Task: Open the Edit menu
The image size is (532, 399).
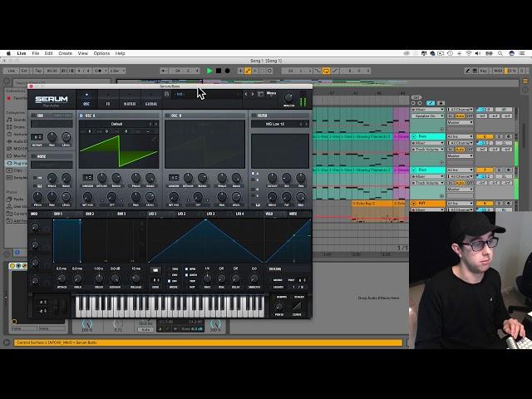Action: pos(48,53)
